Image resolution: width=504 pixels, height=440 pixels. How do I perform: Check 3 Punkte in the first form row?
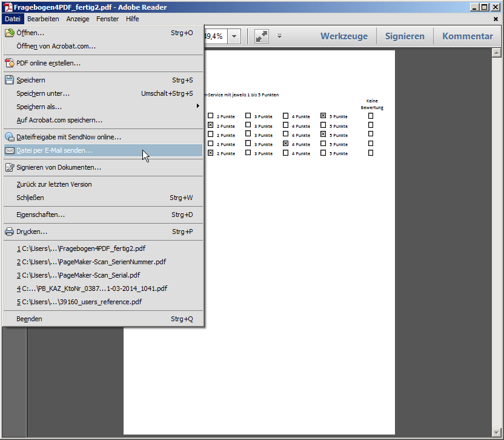pos(248,116)
